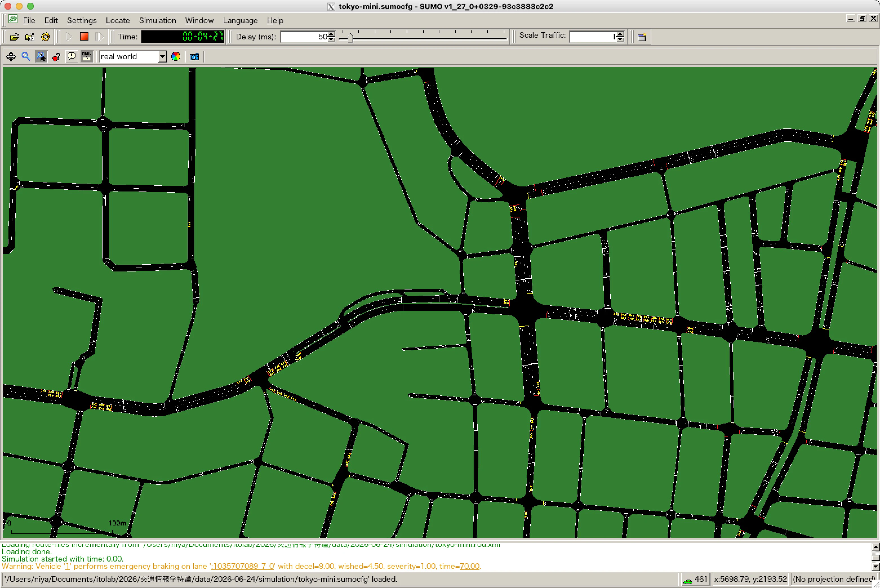Click the reload simulation icon
Screen dimensions: 880x588
click(x=45, y=37)
